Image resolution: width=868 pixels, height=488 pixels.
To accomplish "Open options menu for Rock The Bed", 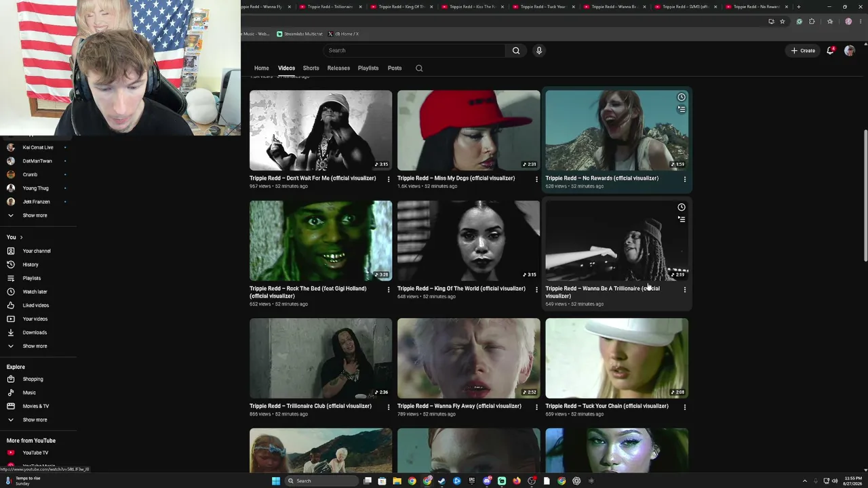I will click(x=389, y=289).
